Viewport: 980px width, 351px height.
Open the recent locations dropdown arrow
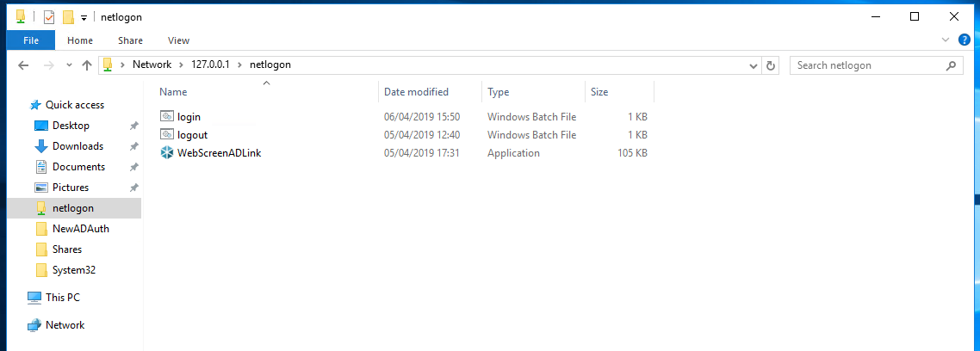pyautogui.click(x=69, y=66)
